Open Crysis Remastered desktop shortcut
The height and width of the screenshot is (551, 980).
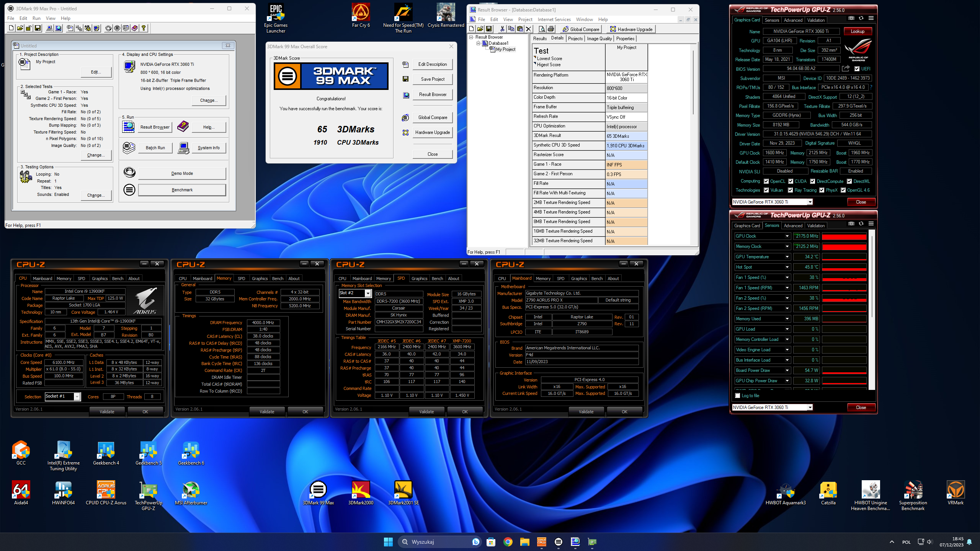(x=446, y=15)
